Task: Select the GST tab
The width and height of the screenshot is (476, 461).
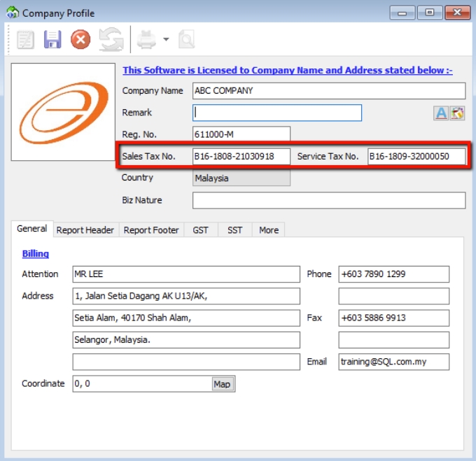Action: tap(200, 230)
